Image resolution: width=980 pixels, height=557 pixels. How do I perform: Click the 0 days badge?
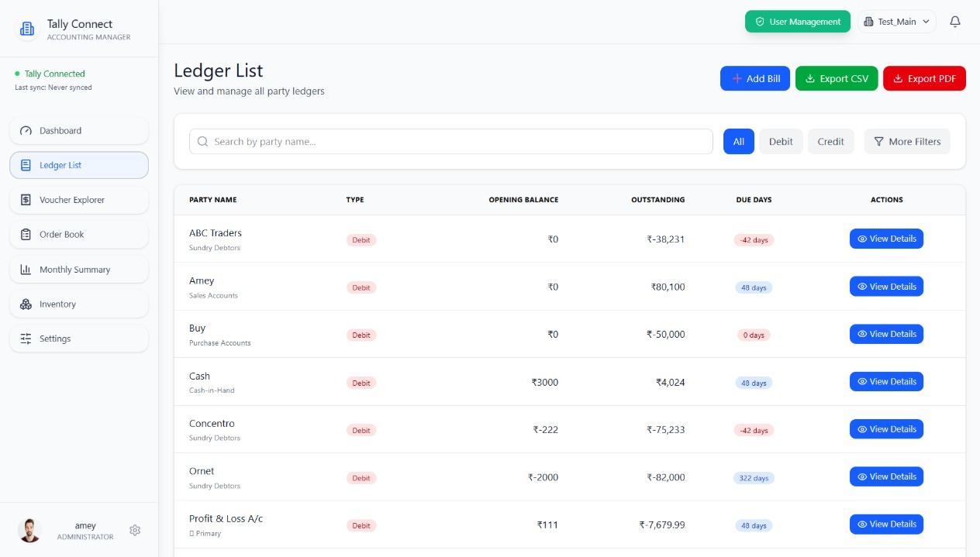[754, 335]
